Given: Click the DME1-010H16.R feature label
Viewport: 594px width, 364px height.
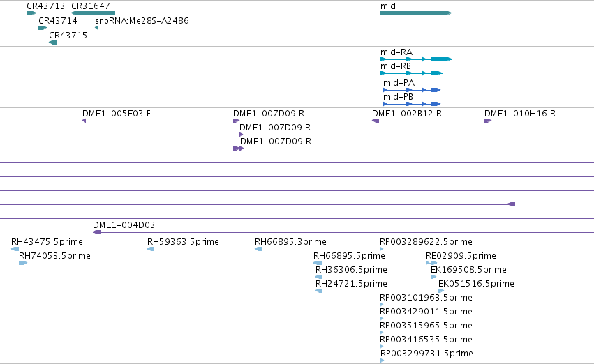Looking at the screenshot, I should point(520,114).
